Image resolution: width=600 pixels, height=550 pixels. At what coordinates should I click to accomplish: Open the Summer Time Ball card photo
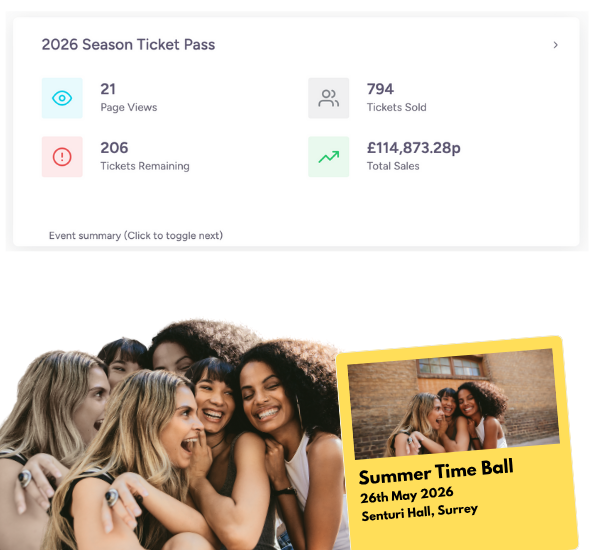[x=453, y=403]
